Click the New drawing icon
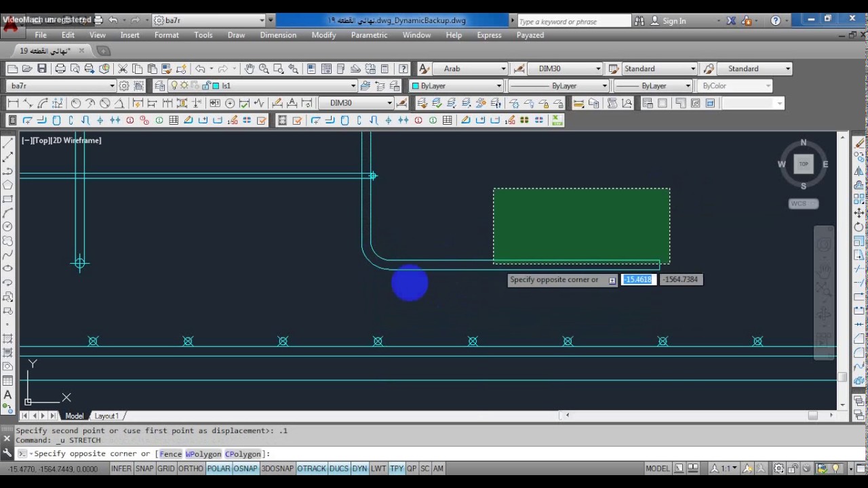This screenshot has height=488, width=868. pyautogui.click(x=12, y=68)
